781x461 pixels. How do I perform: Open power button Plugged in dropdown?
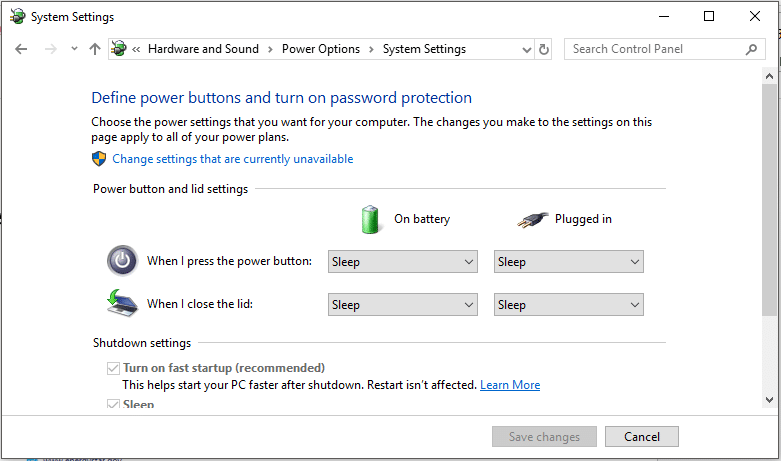tap(568, 262)
